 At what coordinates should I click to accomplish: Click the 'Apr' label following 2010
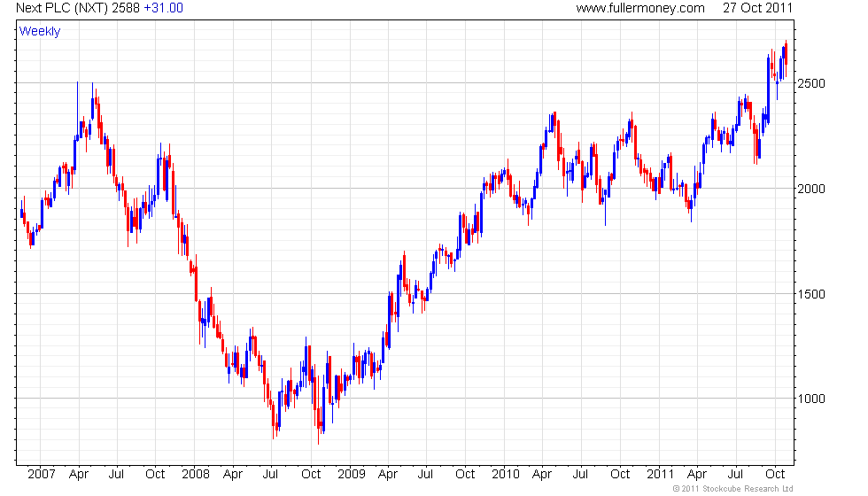pyautogui.click(x=542, y=475)
